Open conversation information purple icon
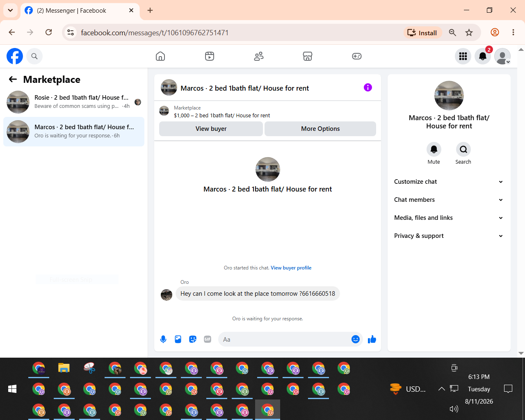 click(x=368, y=87)
